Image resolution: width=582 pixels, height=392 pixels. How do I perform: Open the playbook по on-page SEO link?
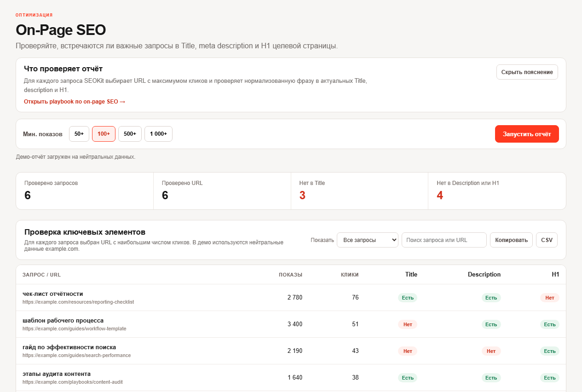click(75, 102)
